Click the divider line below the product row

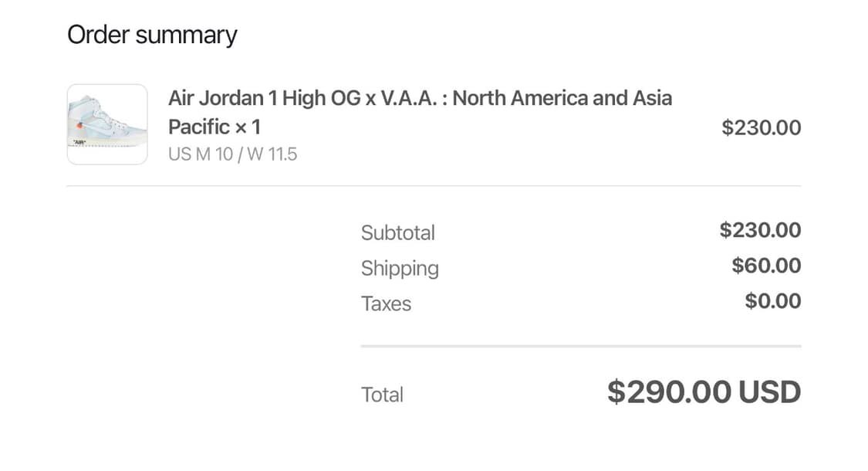434,186
